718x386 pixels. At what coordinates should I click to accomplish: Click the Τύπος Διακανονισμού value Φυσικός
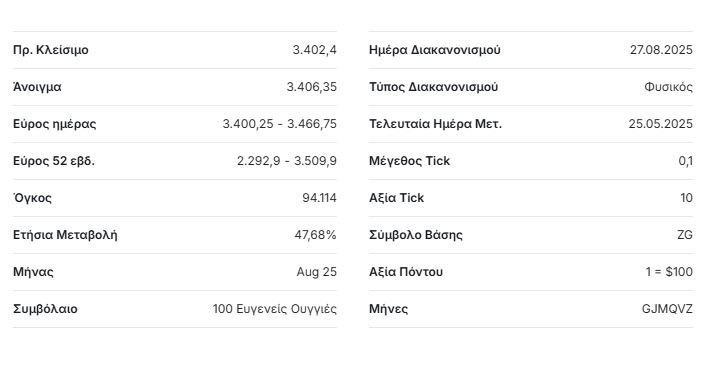tap(669, 87)
